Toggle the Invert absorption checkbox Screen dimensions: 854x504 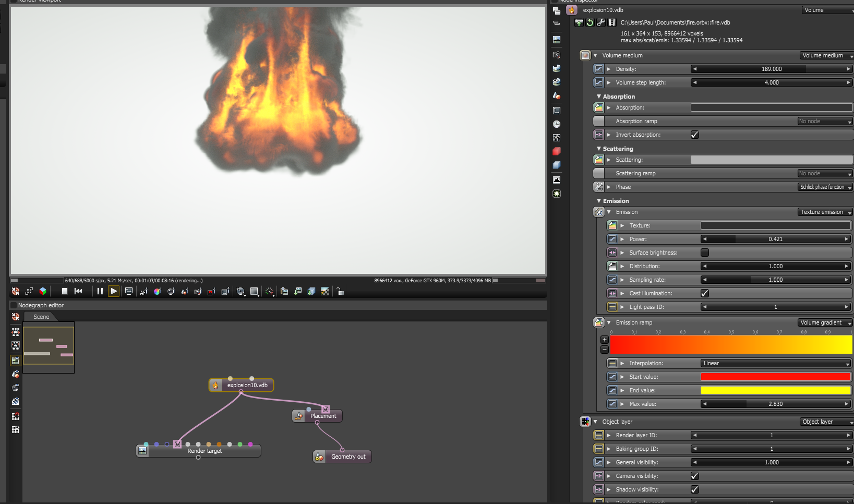(695, 135)
